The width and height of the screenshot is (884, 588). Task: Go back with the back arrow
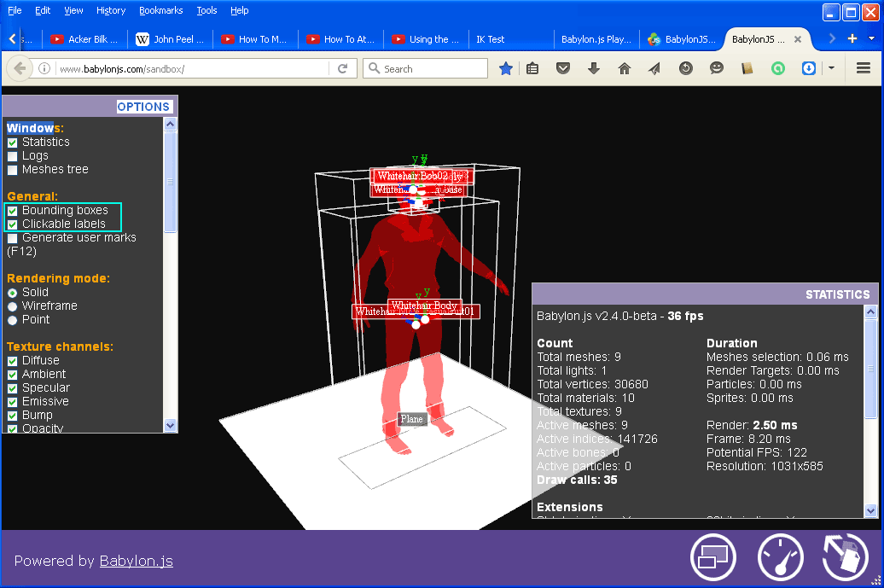coord(20,69)
